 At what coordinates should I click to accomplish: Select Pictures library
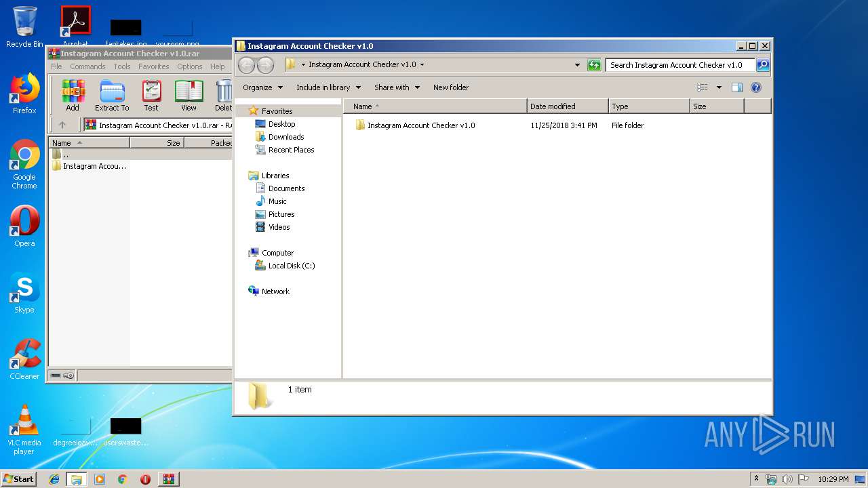click(x=281, y=214)
